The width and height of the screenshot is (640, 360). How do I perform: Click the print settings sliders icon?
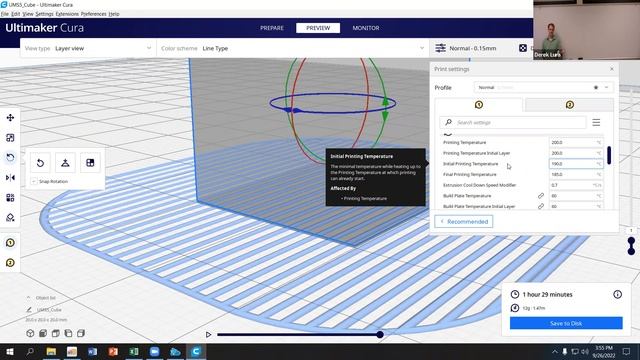440,48
